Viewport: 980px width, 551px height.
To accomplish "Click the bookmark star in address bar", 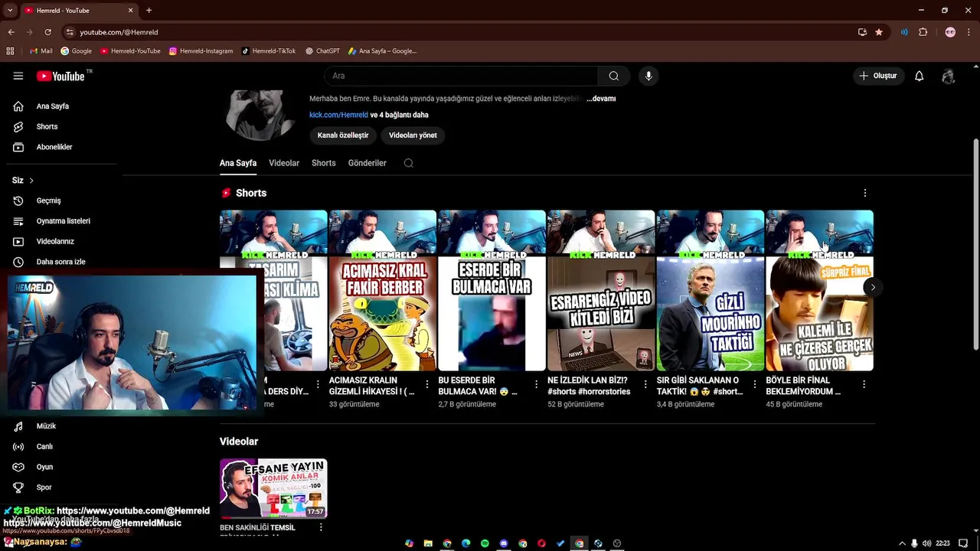I will [x=879, y=32].
